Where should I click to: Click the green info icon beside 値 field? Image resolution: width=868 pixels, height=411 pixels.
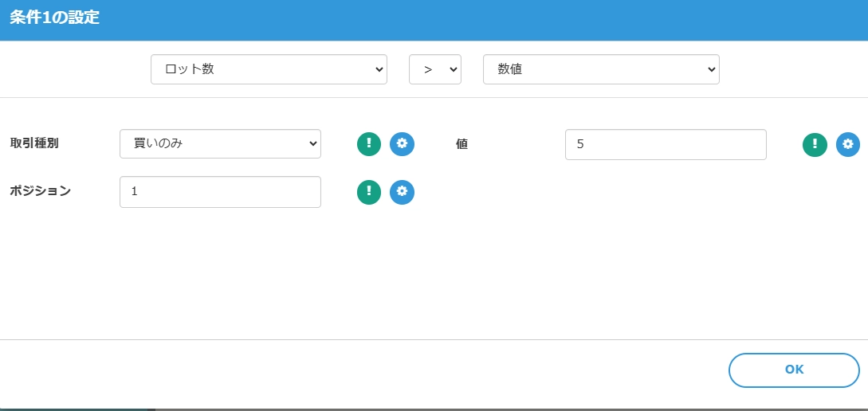(815, 144)
